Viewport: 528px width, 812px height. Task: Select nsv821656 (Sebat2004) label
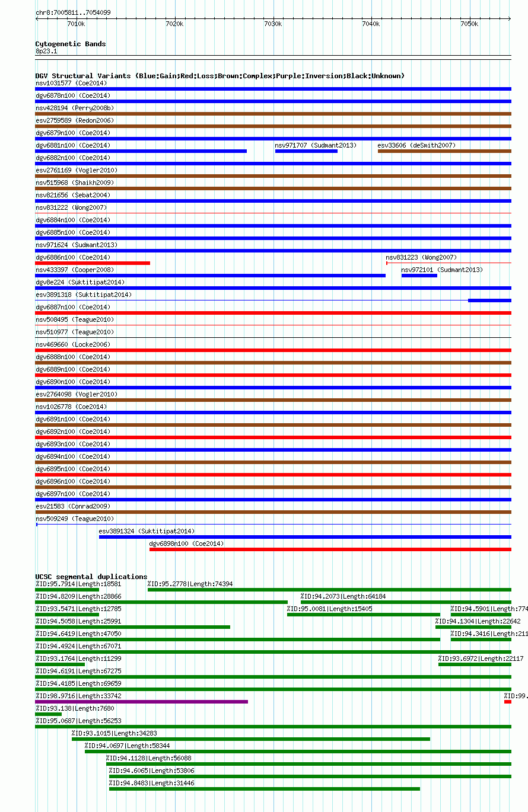73,195
